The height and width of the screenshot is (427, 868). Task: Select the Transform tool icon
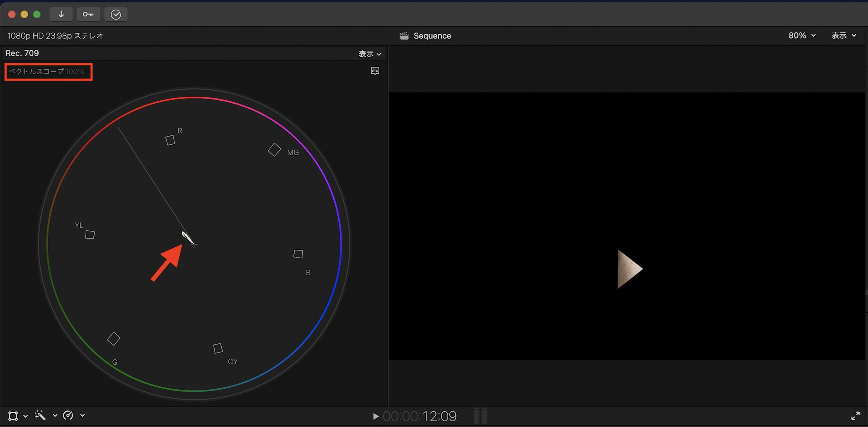coord(13,416)
